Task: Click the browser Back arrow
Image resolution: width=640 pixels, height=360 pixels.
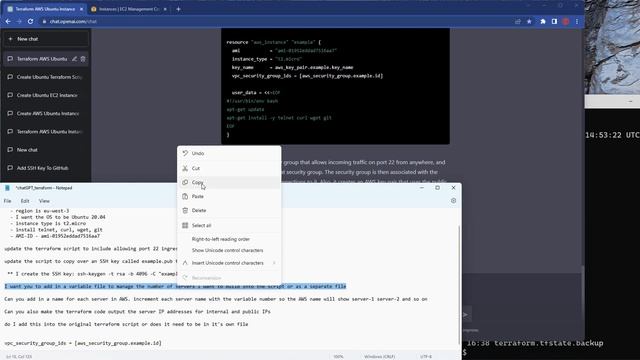Action: tap(8, 21)
